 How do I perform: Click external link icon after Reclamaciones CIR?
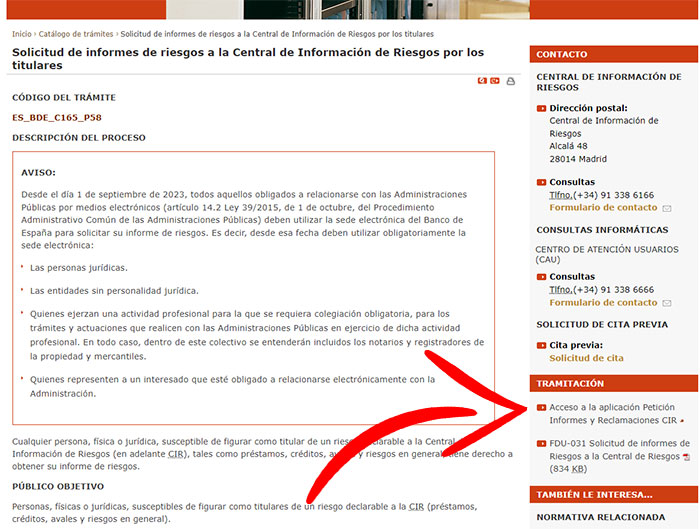pyautogui.click(x=682, y=422)
